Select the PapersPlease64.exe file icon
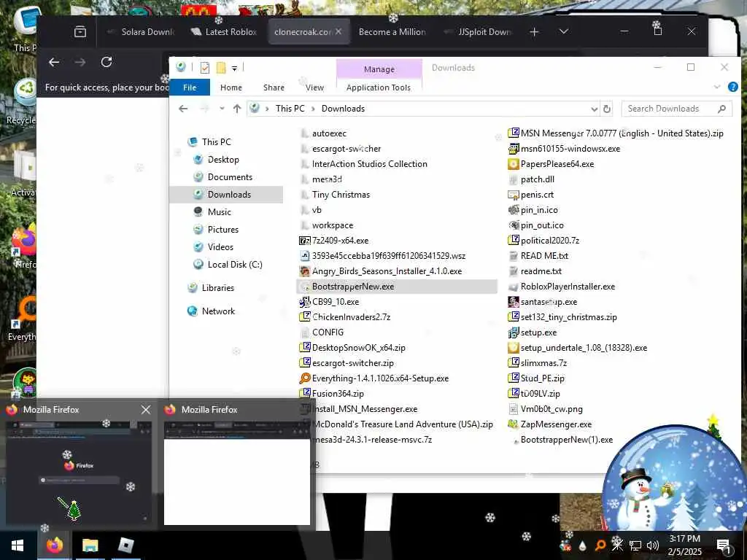 point(513,164)
